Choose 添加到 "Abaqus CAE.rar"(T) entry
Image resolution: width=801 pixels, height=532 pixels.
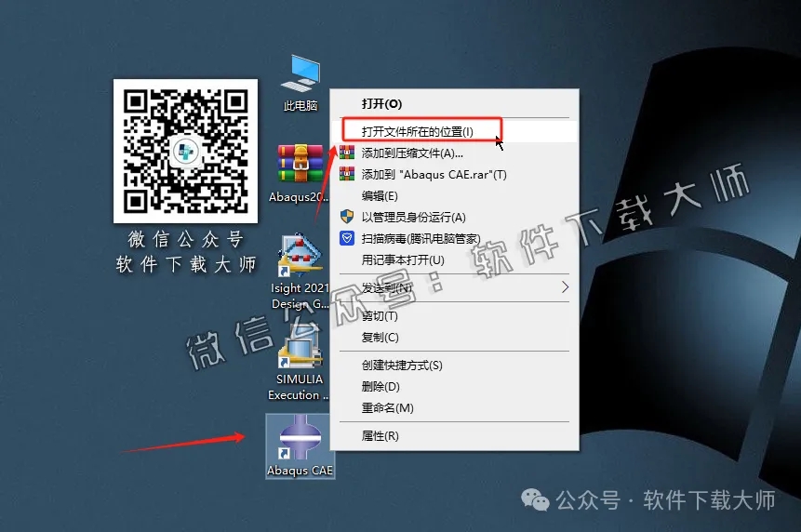[x=454, y=174]
